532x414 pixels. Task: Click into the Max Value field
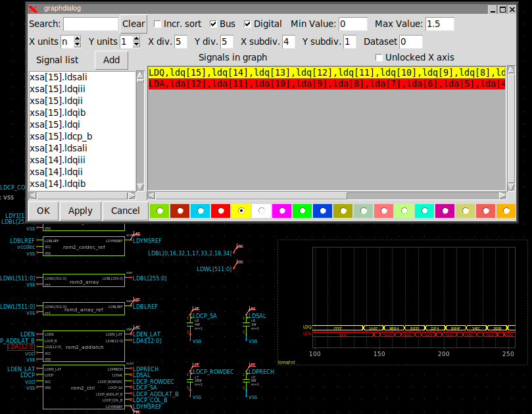click(439, 24)
